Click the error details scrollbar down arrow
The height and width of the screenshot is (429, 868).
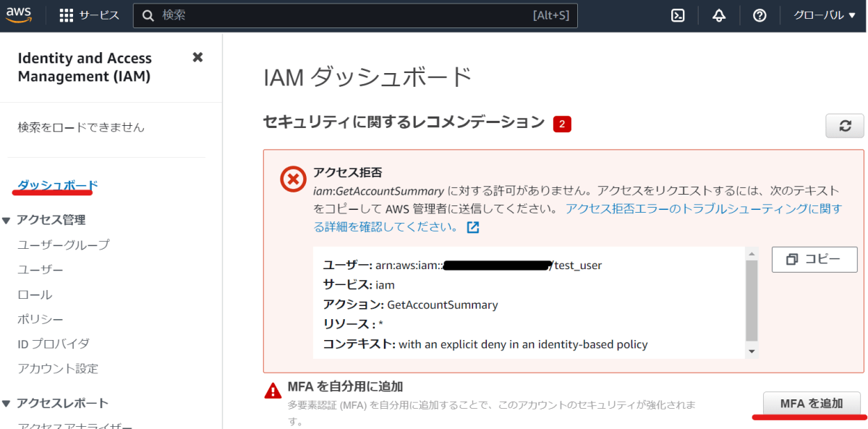[752, 352]
